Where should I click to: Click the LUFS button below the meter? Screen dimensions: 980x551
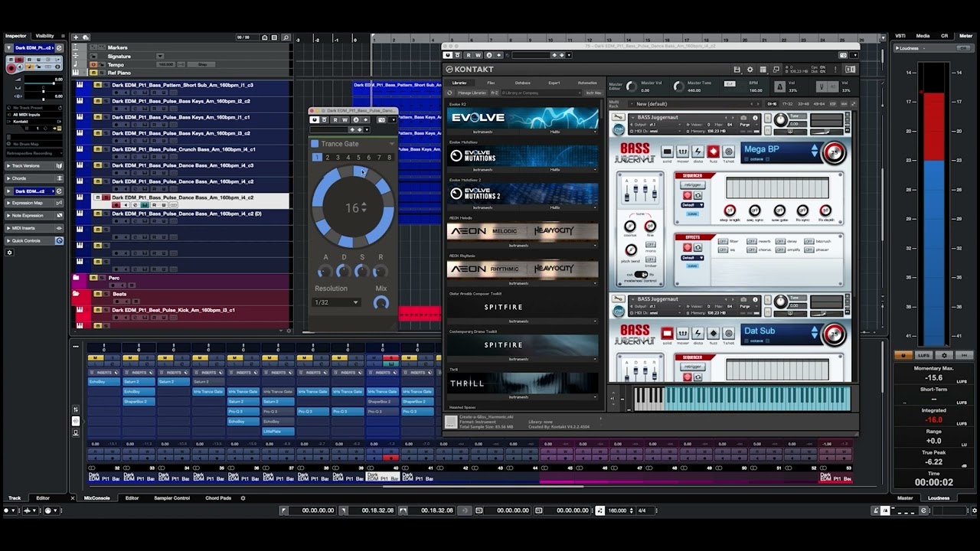point(923,355)
